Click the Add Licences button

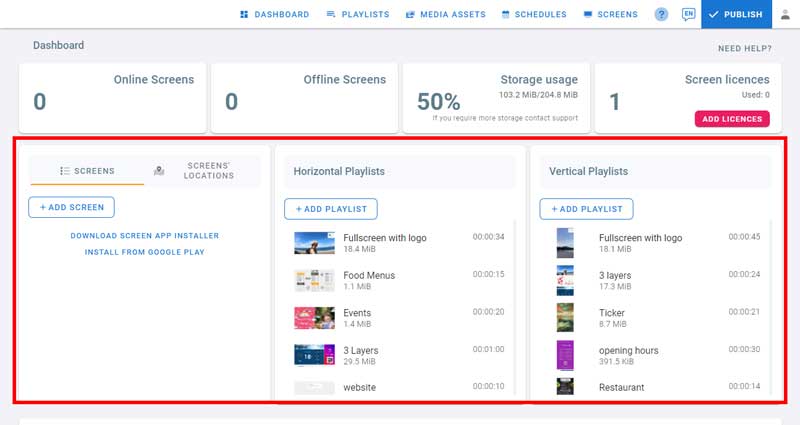[x=732, y=119]
